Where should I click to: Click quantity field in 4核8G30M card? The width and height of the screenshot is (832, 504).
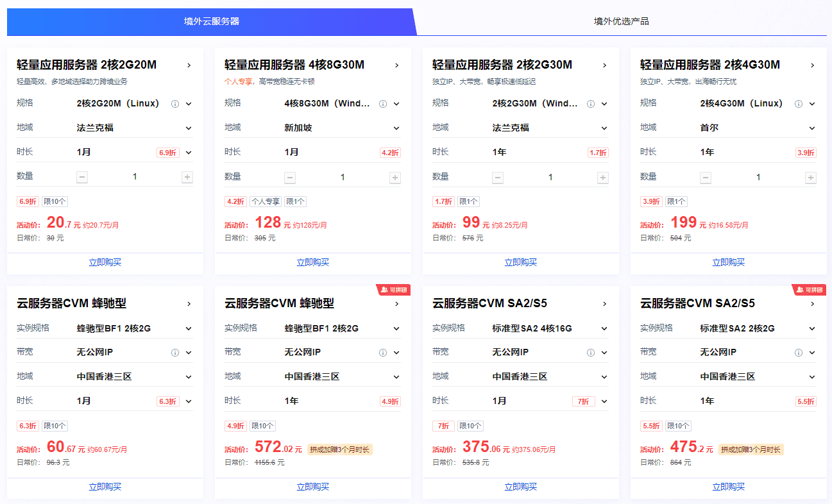point(343,177)
